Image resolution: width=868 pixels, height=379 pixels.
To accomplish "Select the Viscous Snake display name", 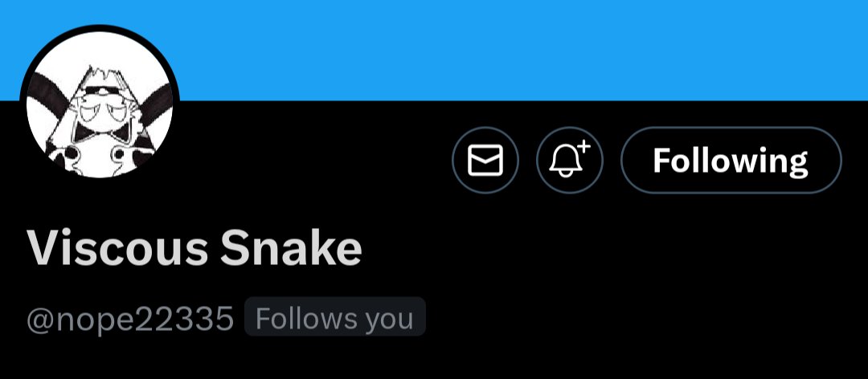I will (x=194, y=248).
